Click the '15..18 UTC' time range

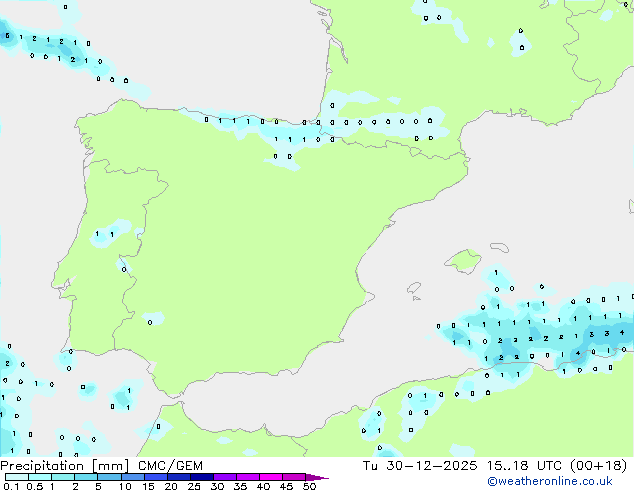pyautogui.click(x=524, y=466)
